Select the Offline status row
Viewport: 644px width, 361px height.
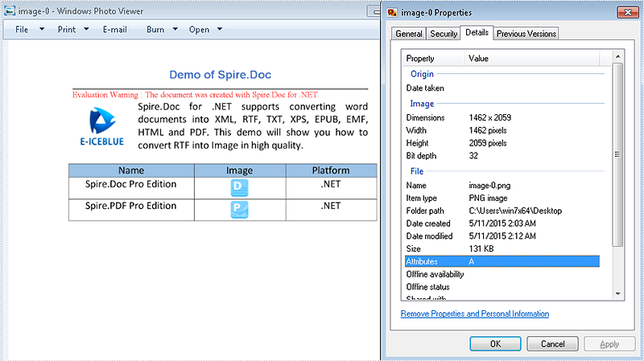tap(502, 287)
